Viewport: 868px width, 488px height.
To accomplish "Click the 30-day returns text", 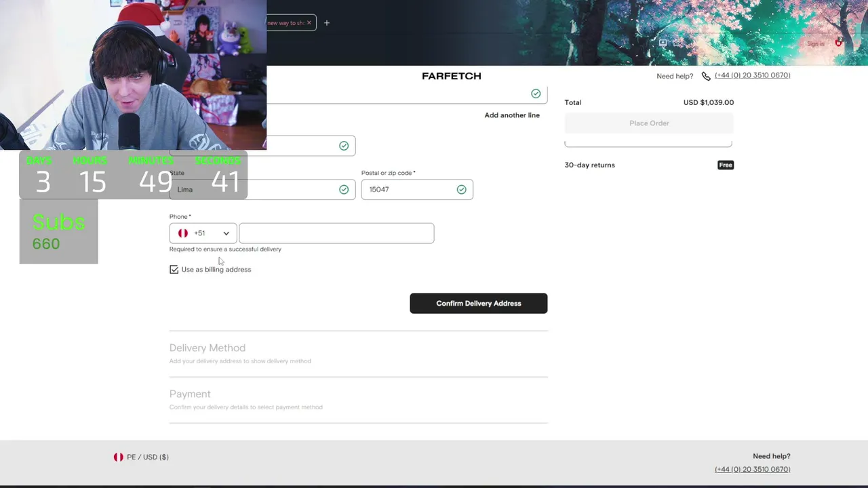I will click(x=590, y=165).
